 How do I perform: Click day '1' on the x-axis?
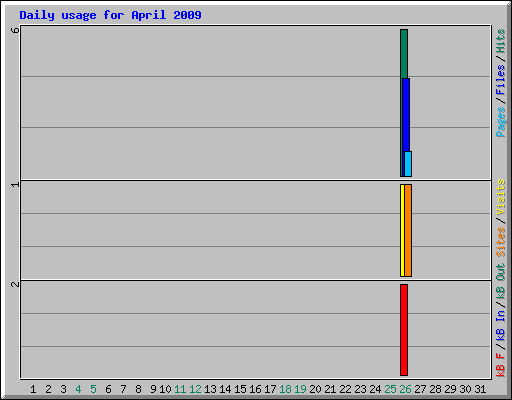tap(33, 389)
